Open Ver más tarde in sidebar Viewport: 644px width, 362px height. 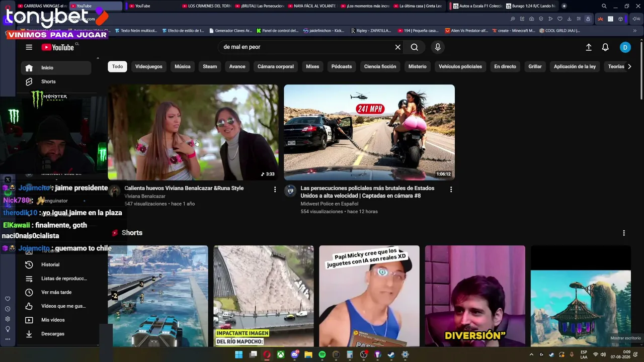point(56,292)
